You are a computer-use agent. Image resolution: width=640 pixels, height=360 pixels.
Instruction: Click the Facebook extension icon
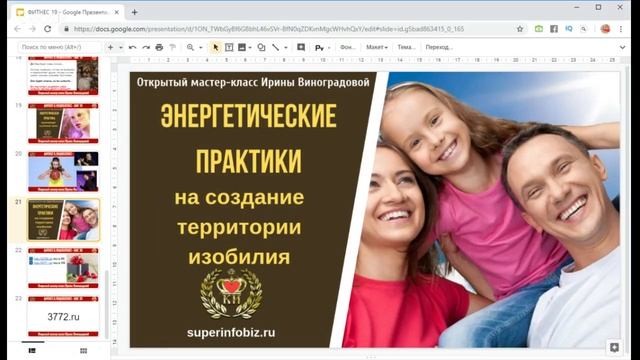coord(554,29)
